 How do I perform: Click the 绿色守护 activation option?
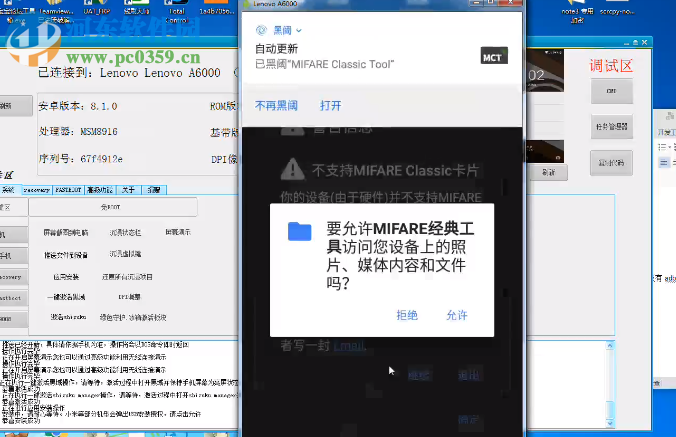pos(133,318)
